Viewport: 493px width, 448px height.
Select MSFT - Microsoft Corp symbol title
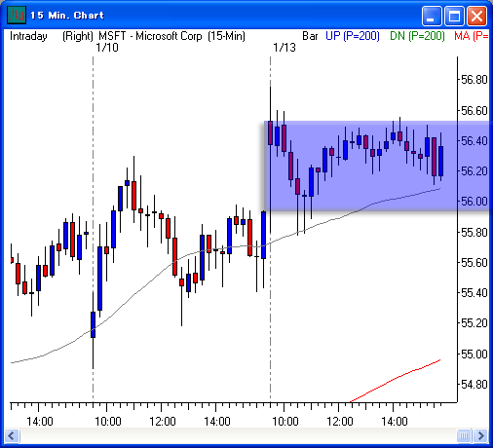click(x=150, y=36)
